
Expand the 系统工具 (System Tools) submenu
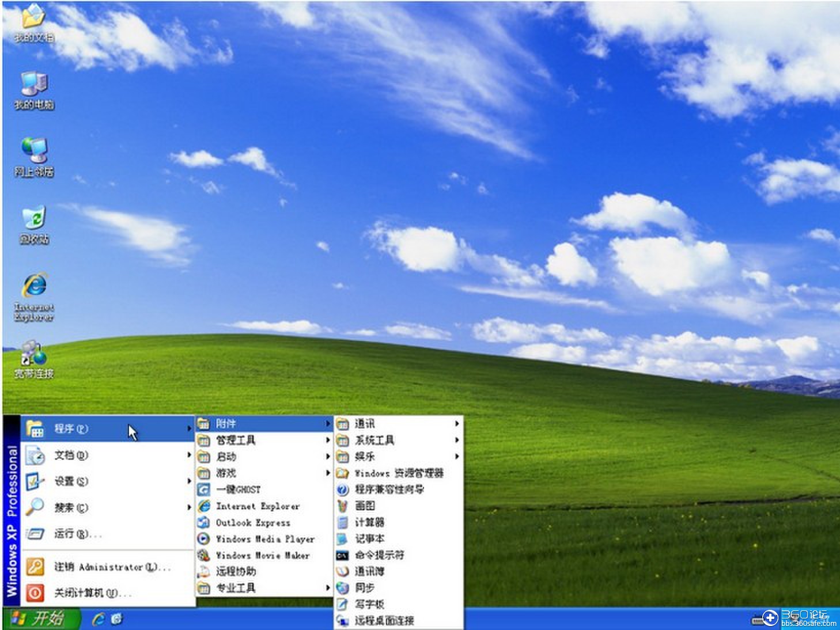tap(374, 440)
